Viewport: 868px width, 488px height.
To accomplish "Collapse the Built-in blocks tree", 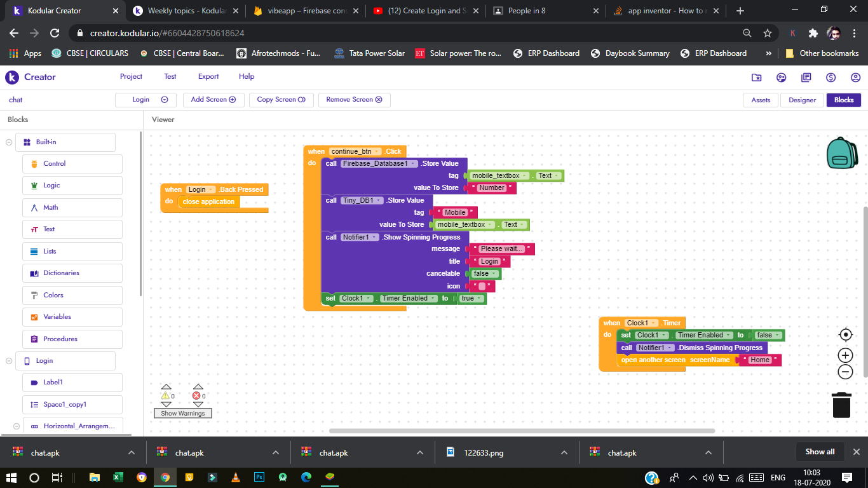I will 9,142.
